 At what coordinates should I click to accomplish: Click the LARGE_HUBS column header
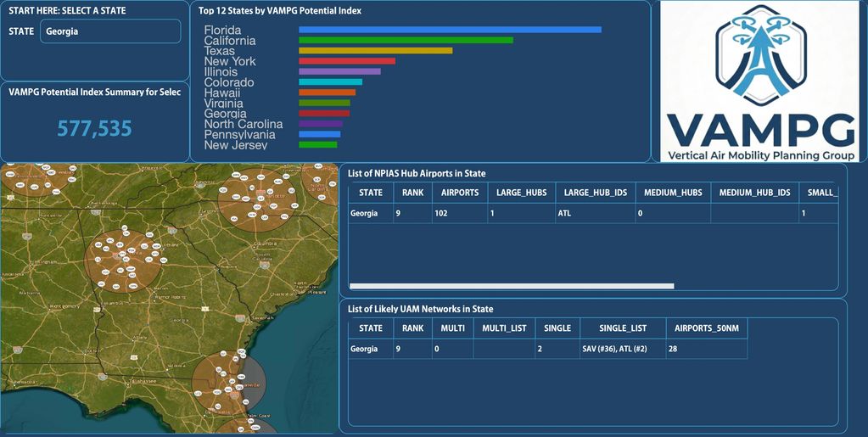point(522,193)
